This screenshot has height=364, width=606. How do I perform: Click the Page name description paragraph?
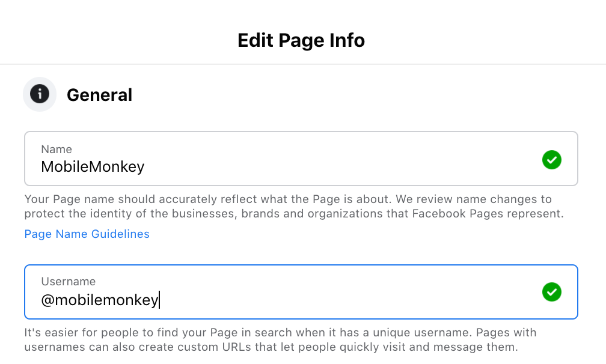coord(294,206)
